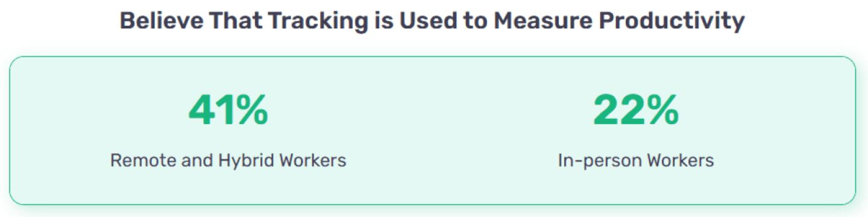The height and width of the screenshot is (217, 868).
Task: Click "Workers" beneath the 22% figure
Action: [681, 160]
